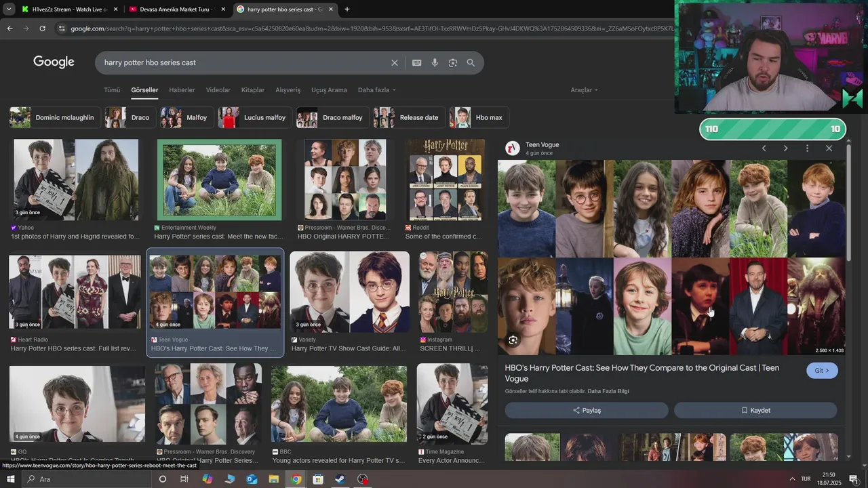
Task: Open the Uçuş Arama tab
Action: 329,89
